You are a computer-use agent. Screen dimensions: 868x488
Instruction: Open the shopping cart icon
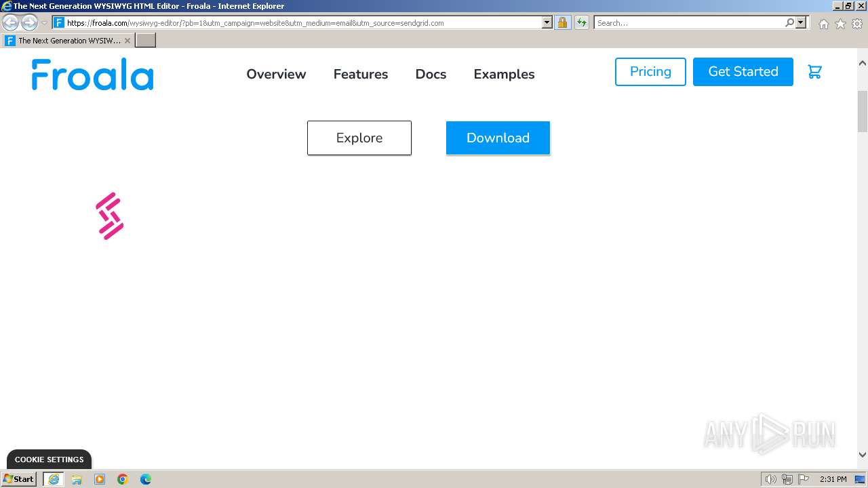coord(815,72)
